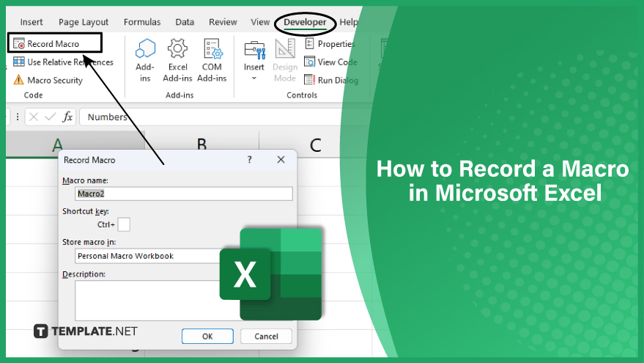The width and height of the screenshot is (644, 363).
Task: Click the Ctrl+ shortcut key box
Action: pyautogui.click(x=124, y=224)
